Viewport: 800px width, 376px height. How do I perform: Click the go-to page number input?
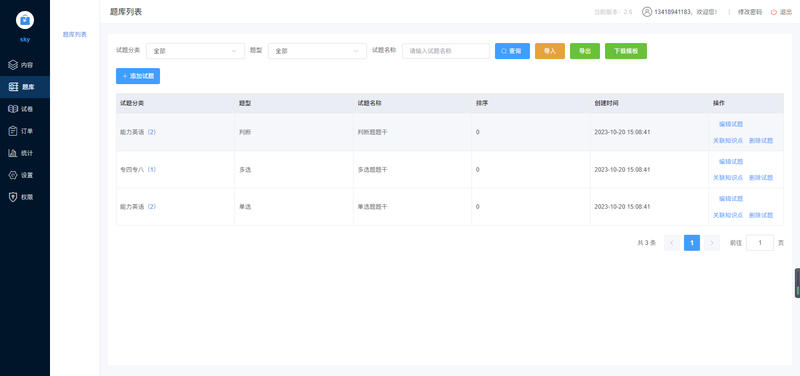point(760,243)
